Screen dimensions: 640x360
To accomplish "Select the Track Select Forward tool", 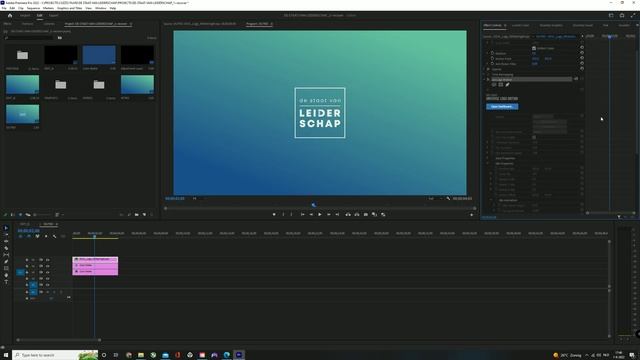I will coord(6,235).
